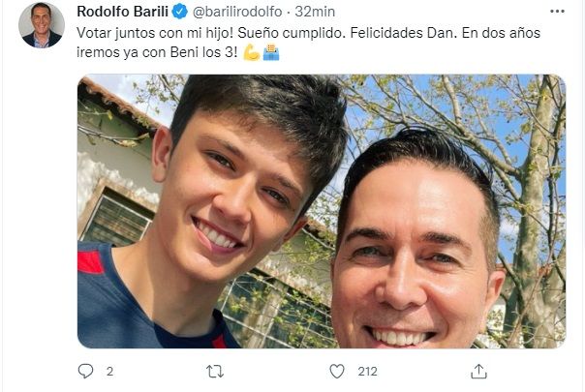The height and width of the screenshot is (392, 585).
Task: View the 212 likes count
Action: click(x=367, y=372)
